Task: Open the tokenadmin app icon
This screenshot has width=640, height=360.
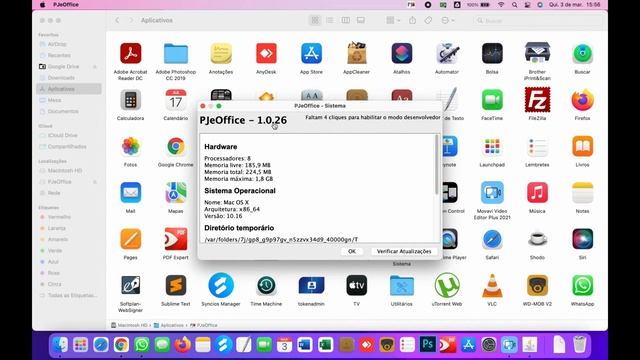Action: click(311, 285)
